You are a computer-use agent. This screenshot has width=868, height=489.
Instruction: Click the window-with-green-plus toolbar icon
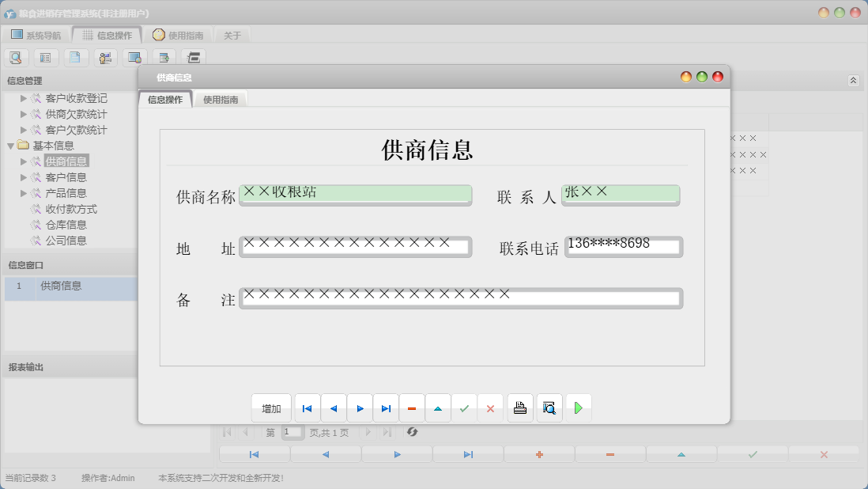[164, 57]
